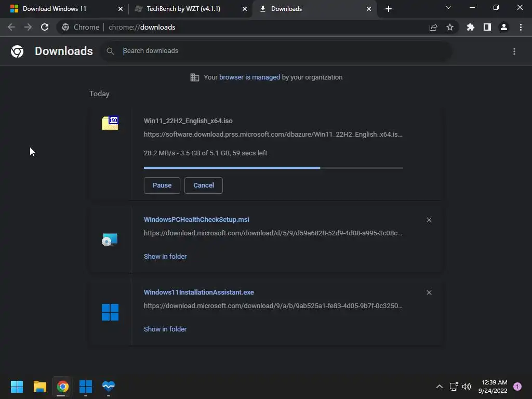Click the Chrome taskbar icon

tap(62, 387)
